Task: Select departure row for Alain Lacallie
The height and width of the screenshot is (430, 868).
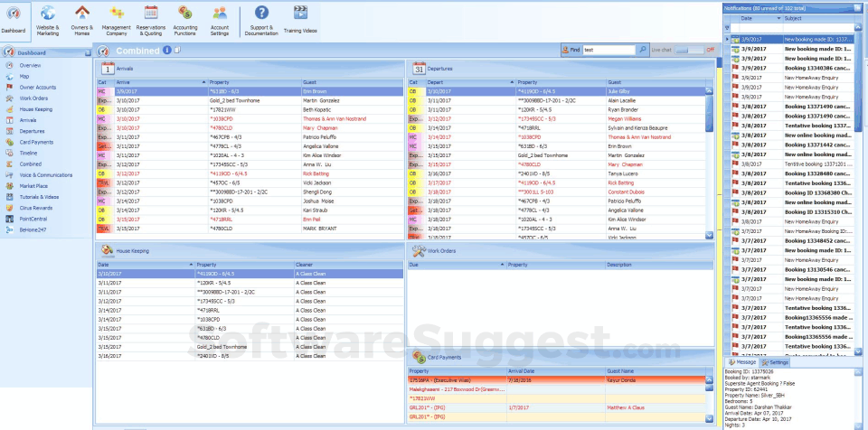Action: coord(556,100)
